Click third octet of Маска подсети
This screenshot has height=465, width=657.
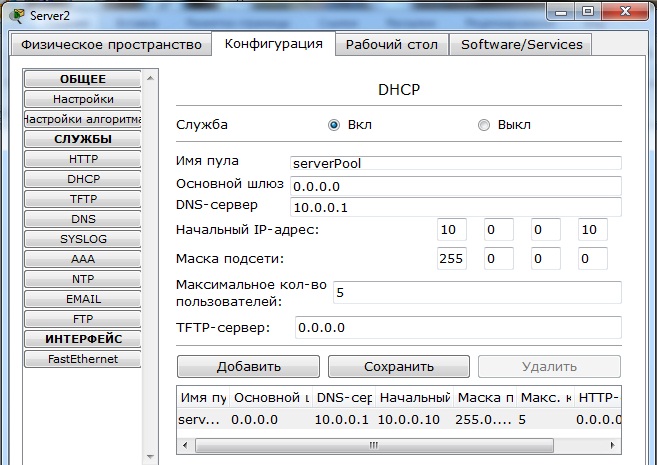coord(546,258)
